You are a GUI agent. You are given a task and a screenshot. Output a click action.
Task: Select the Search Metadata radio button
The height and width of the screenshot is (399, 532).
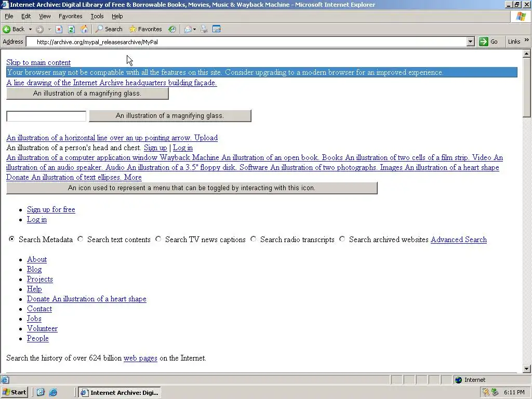pyautogui.click(x=12, y=239)
